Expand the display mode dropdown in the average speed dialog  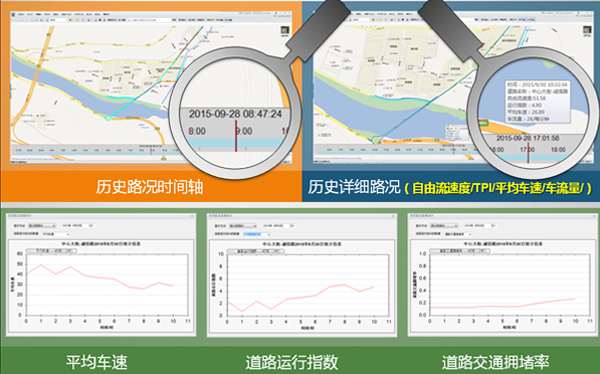(41, 226)
